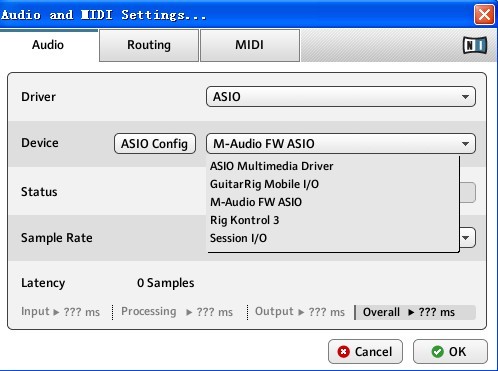
Task: Collapse the Device dropdown showing M-Audio FW ASIO
Action: [x=341, y=144]
